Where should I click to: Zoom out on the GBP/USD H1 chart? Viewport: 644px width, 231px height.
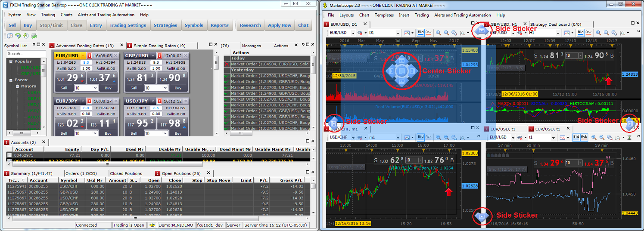[606, 33]
